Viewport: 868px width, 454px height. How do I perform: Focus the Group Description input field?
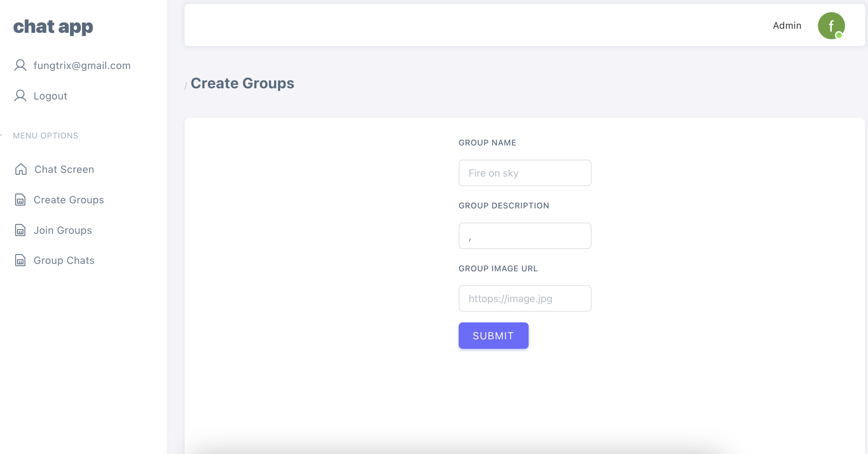[525, 236]
